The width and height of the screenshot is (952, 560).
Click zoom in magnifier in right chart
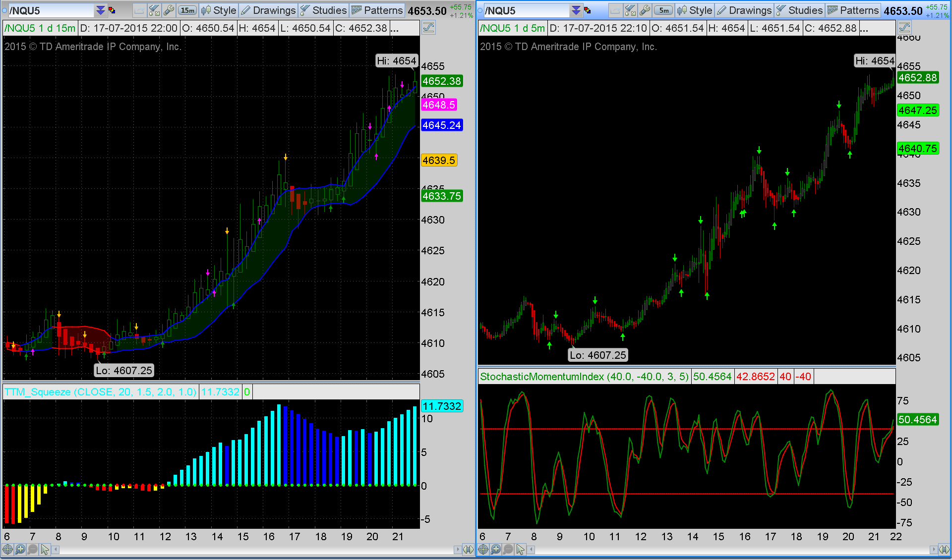click(495, 549)
